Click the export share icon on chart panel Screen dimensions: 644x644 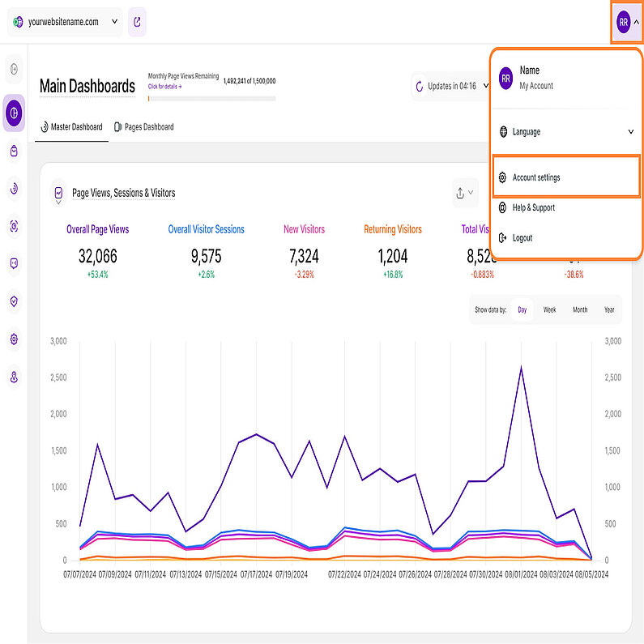tap(460, 193)
